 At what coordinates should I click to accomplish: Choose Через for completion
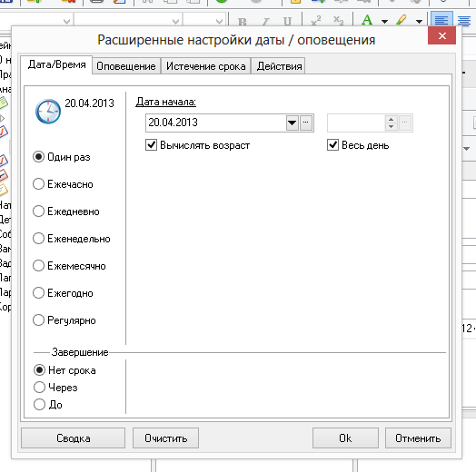tap(55, 388)
